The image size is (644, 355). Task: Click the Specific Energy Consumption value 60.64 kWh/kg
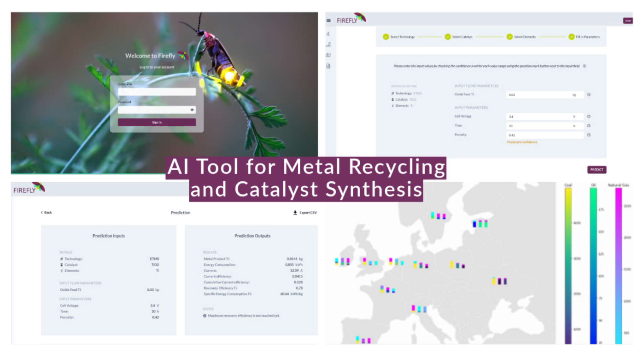(292, 294)
